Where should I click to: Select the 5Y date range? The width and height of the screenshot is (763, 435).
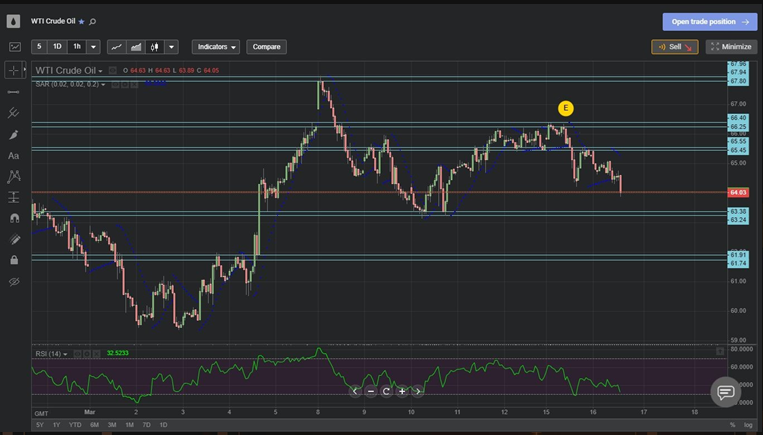pyautogui.click(x=40, y=425)
